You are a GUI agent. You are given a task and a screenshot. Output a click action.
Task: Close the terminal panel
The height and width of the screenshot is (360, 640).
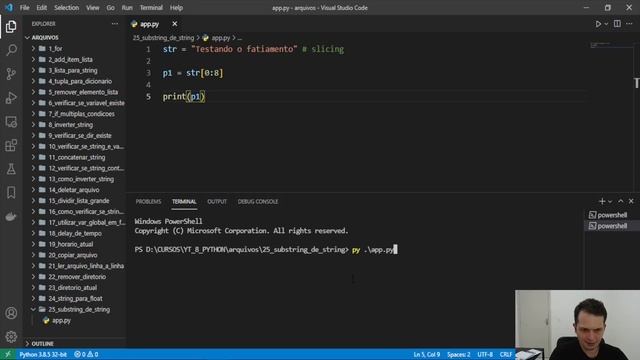tap(631, 201)
